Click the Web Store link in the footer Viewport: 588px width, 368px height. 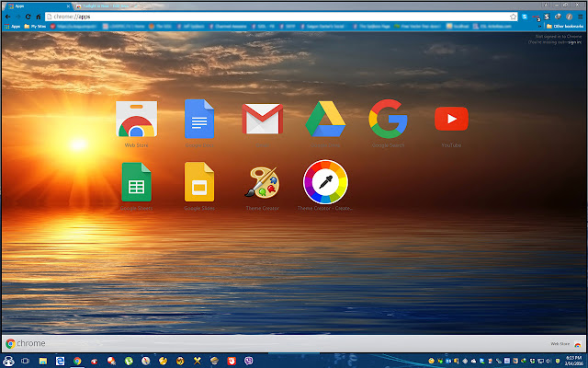[x=565, y=343]
